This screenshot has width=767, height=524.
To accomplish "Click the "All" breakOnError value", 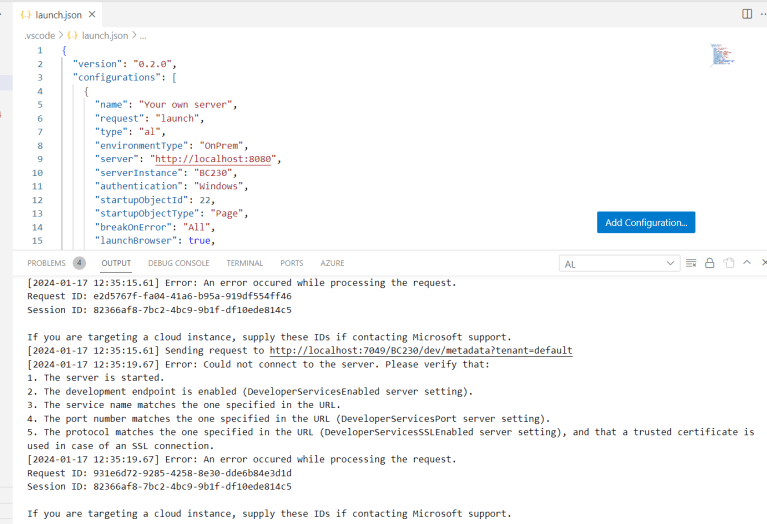I will (196, 227).
